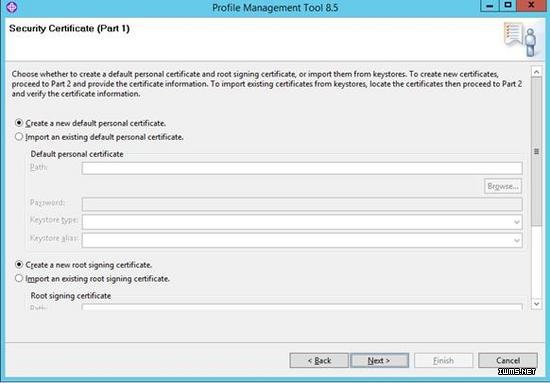
Task: Click the < Back button
Action: pos(319,361)
